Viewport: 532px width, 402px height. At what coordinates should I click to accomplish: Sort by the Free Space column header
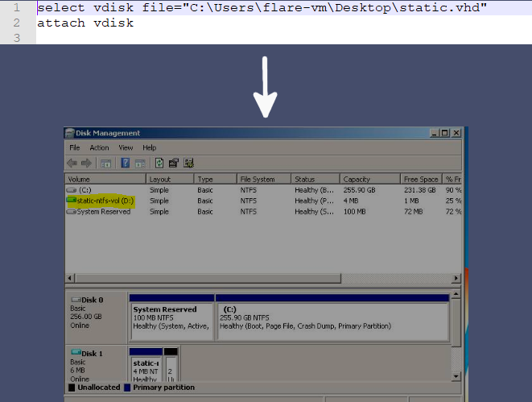coord(420,180)
